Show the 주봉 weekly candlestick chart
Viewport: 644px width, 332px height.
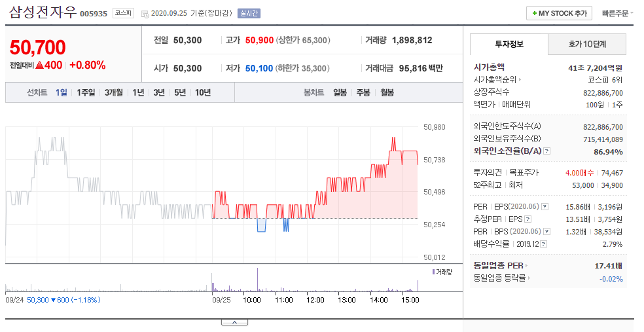pos(363,92)
